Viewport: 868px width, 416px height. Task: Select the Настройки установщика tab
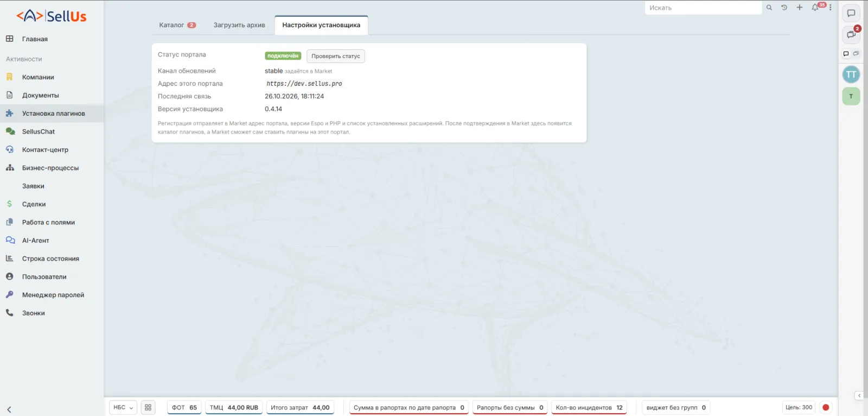321,25
